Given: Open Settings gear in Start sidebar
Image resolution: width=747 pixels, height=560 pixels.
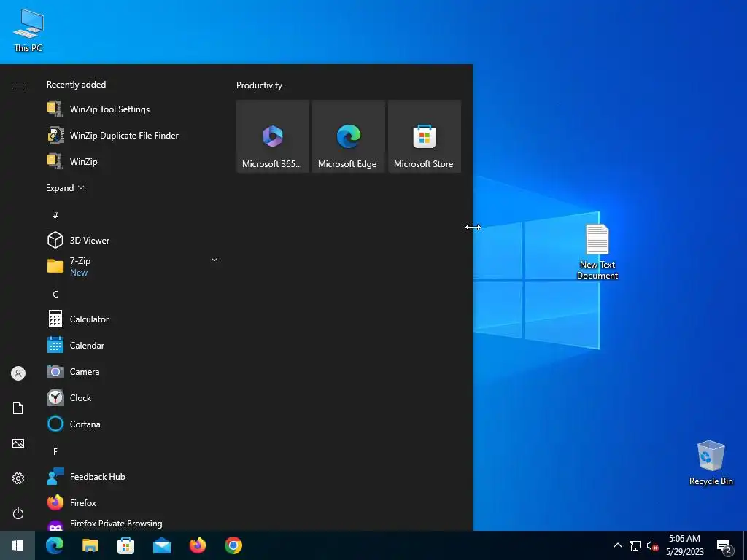Looking at the screenshot, I should pos(18,478).
